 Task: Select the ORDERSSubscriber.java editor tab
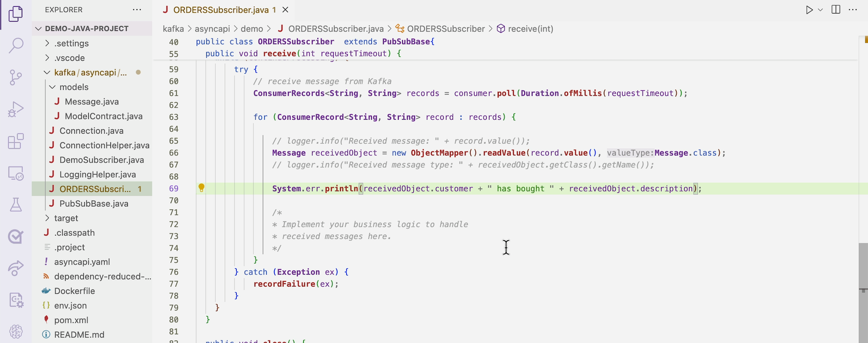click(219, 10)
